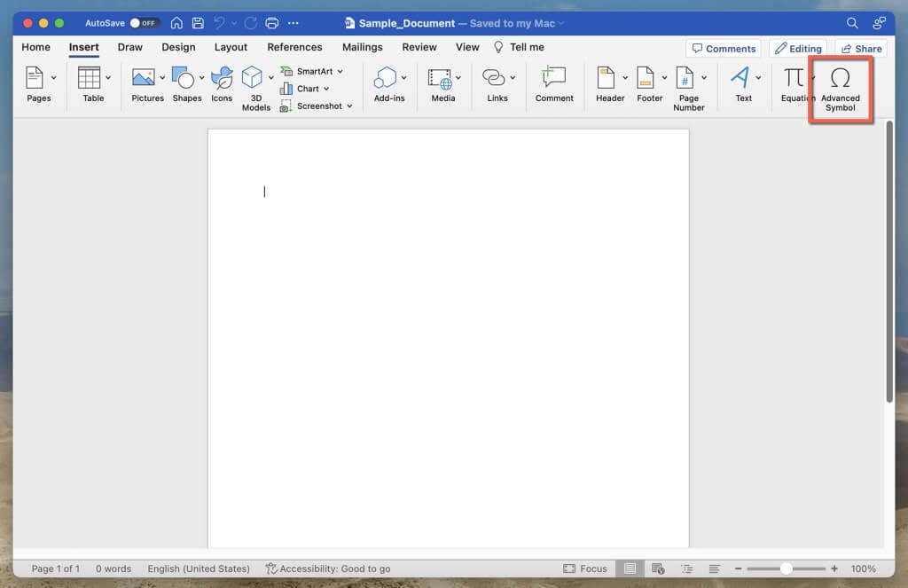Save the document with the disk icon
Image resolution: width=908 pixels, height=588 pixels.
(198, 23)
